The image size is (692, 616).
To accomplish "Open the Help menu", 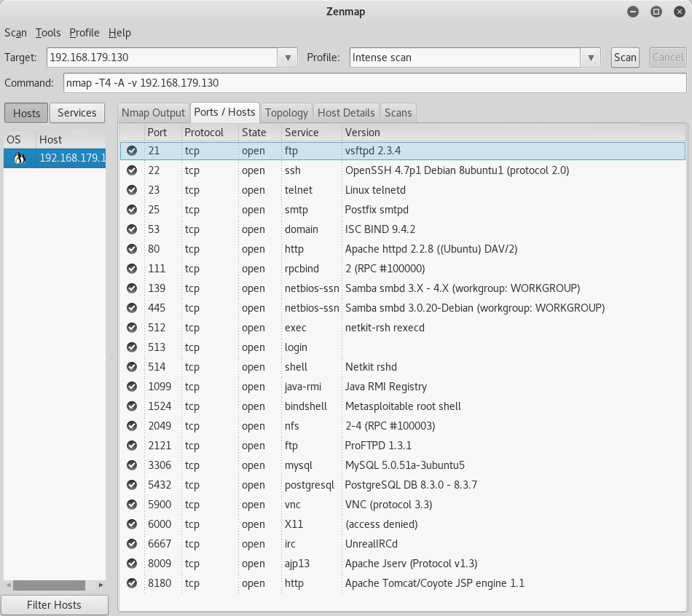I will coord(119,33).
